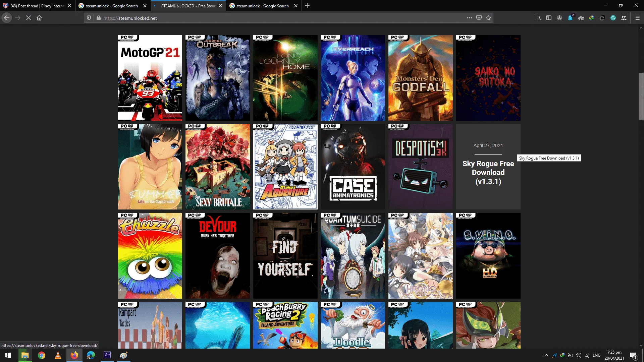The image size is (644, 362).
Task: Open the ENG language input indicator
Action: click(596, 355)
